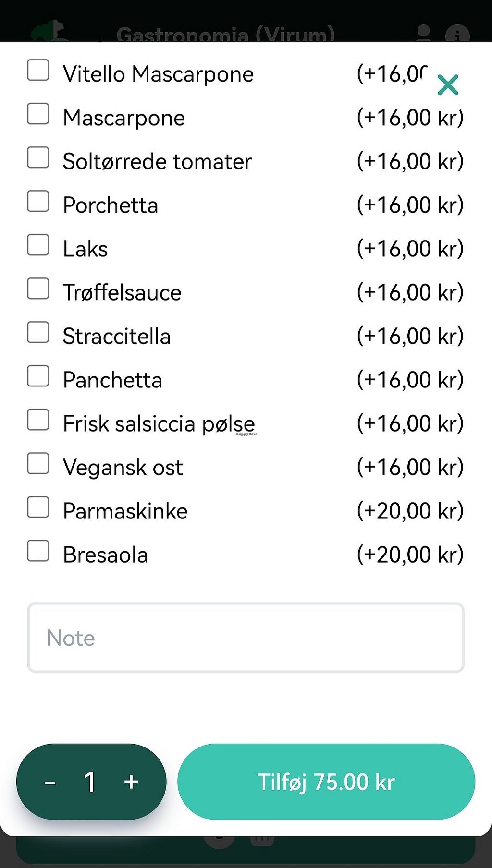Tick Frisk salsiccia pølse

point(38,420)
